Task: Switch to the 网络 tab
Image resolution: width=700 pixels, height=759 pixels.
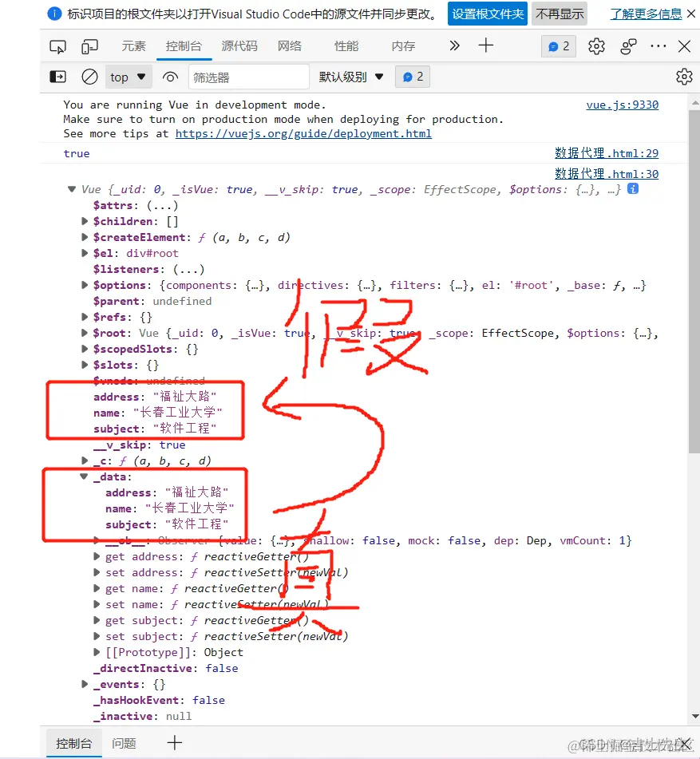Action: (x=290, y=46)
